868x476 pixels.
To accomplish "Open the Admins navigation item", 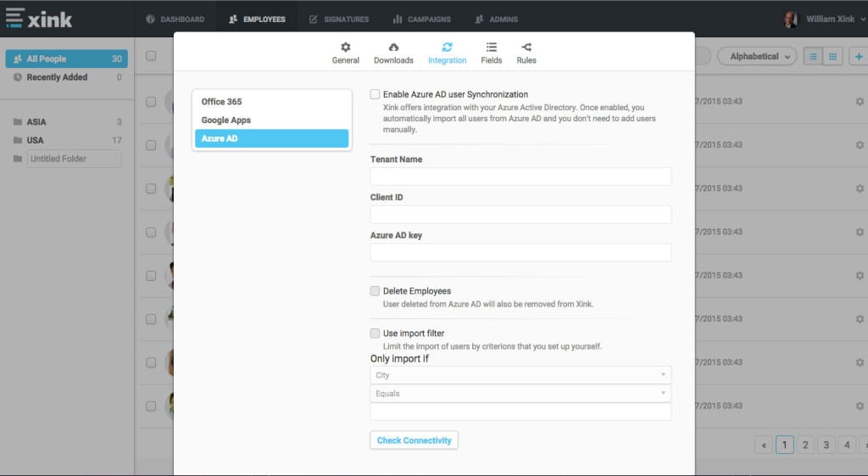I will pos(496,19).
